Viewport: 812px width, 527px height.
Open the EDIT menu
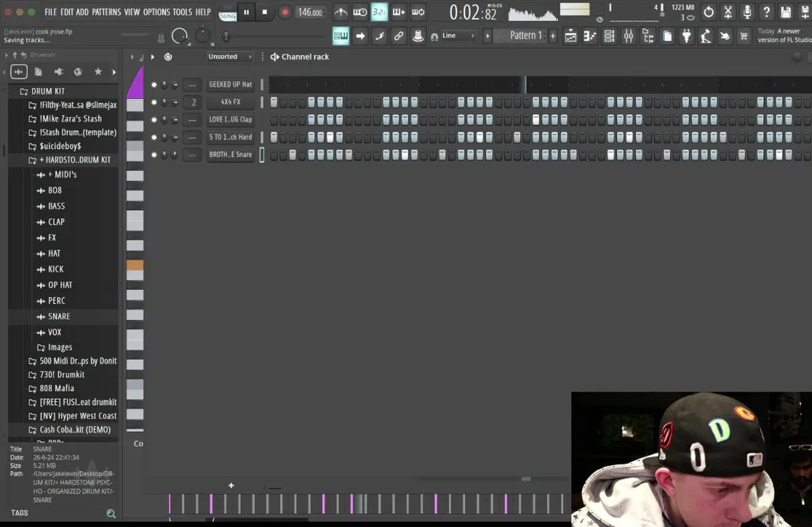(x=67, y=12)
